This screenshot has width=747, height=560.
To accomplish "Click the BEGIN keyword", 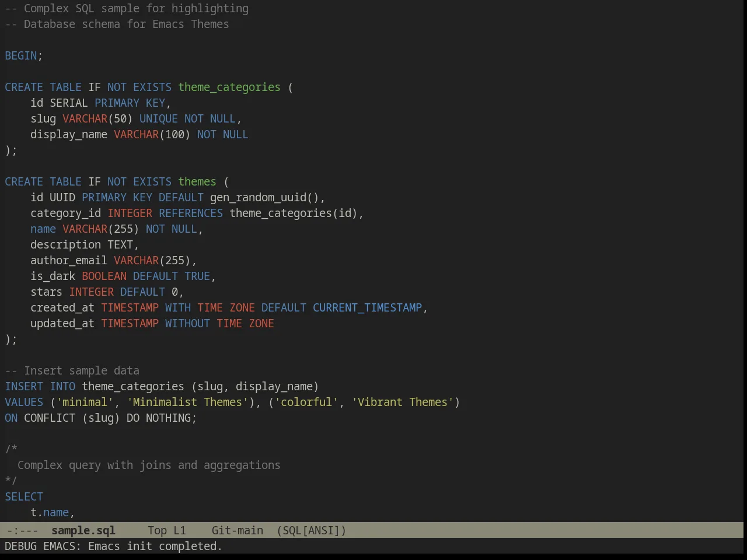I will pos(21,55).
